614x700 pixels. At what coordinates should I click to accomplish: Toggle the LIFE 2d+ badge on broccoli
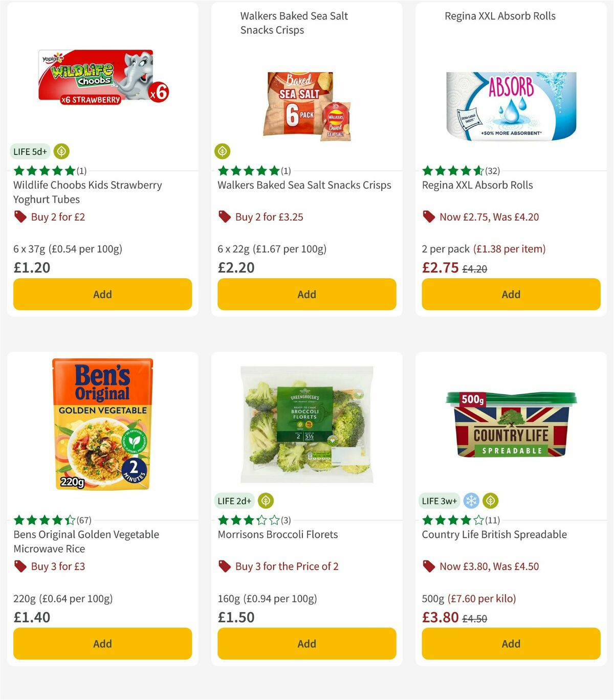(x=234, y=501)
